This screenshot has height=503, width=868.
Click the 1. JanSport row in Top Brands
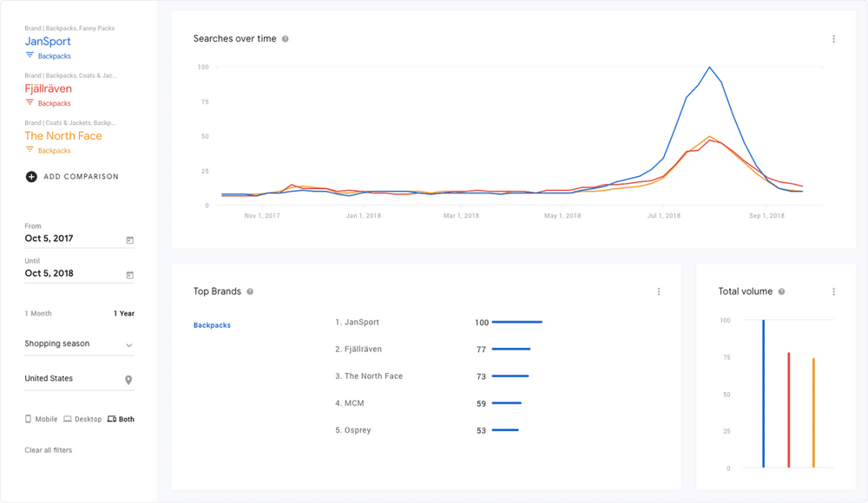438,322
